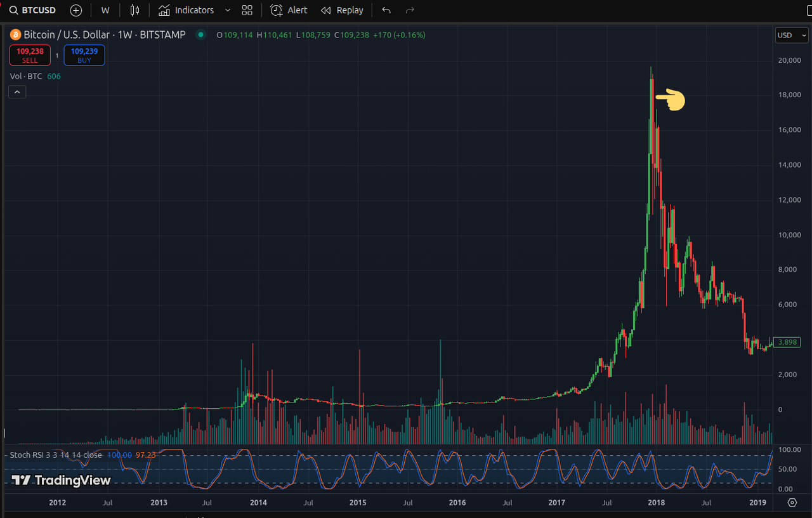The image size is (812, 518).
Task: Open the BTCUSD symbol search
Action: pyautogui.click(x=32, y=10)
